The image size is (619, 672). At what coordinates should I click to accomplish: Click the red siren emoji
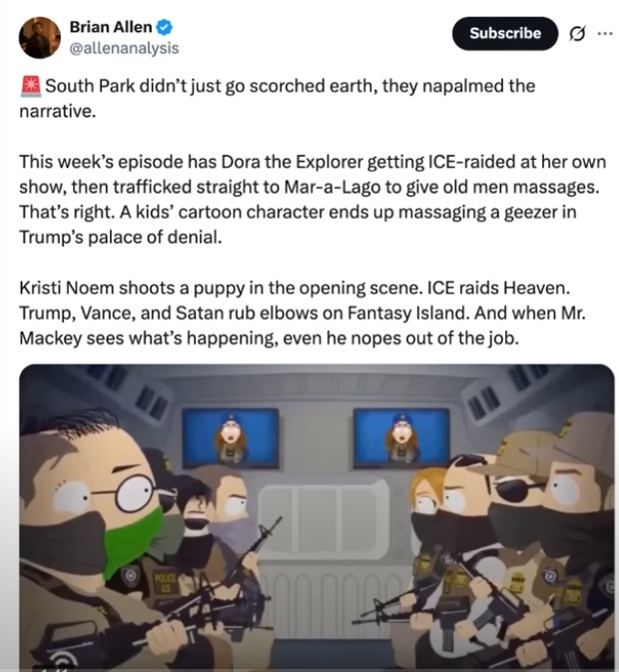[30, 86]
